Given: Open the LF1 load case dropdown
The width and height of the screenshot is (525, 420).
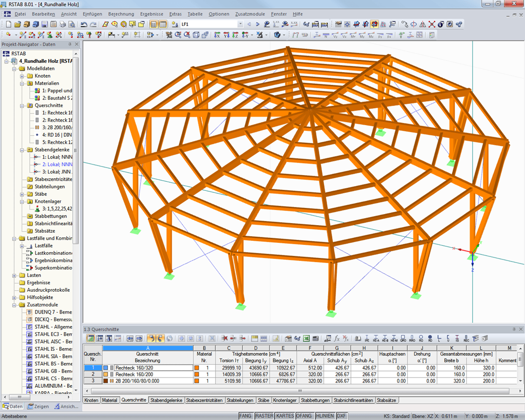Looking at the screenshot, I should click(x=240, y=24).
